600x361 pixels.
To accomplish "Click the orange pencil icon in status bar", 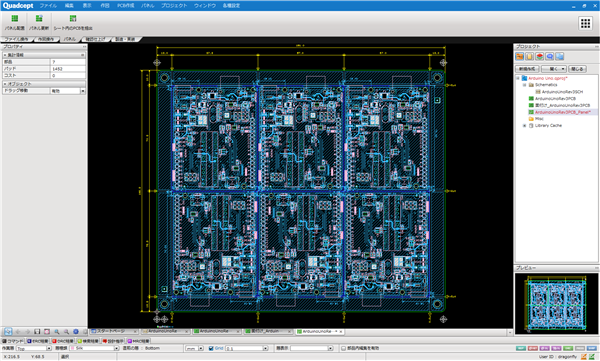I will [584, 357].
